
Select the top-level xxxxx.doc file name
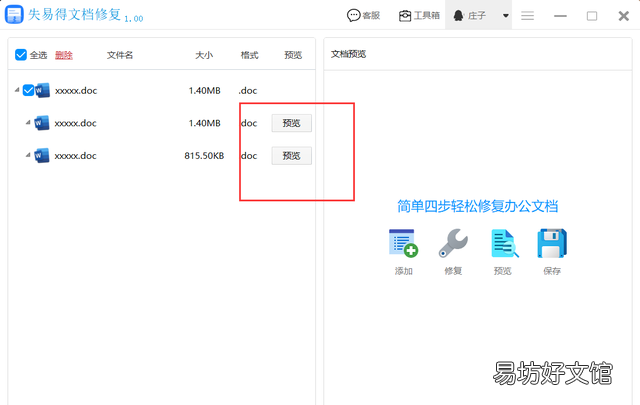tap(76, 91)
